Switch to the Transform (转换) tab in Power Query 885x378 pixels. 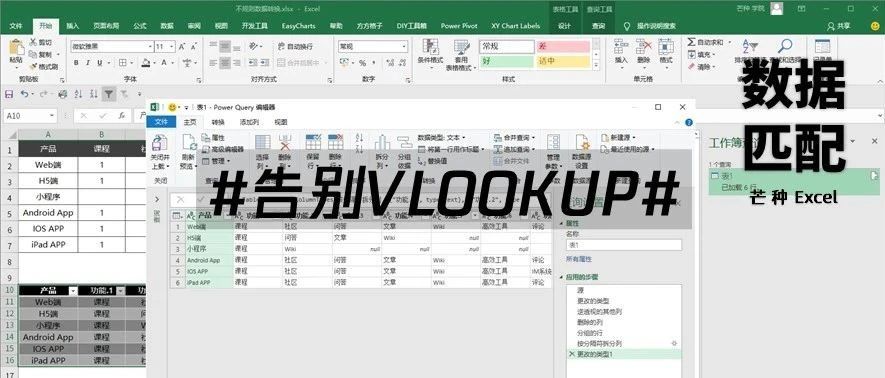point(218,122)
